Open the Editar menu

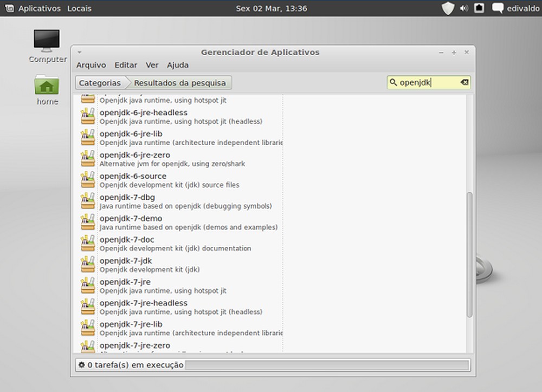125,65
